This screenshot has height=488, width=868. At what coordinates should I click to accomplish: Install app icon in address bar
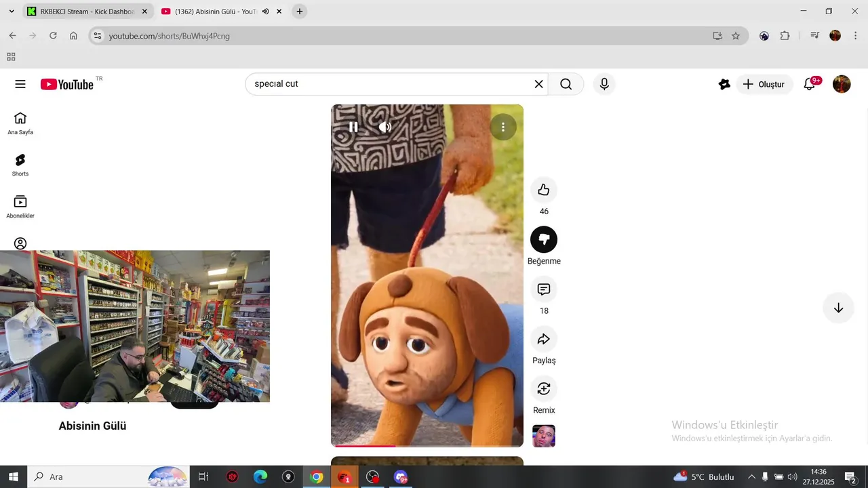tap(717, 36)
